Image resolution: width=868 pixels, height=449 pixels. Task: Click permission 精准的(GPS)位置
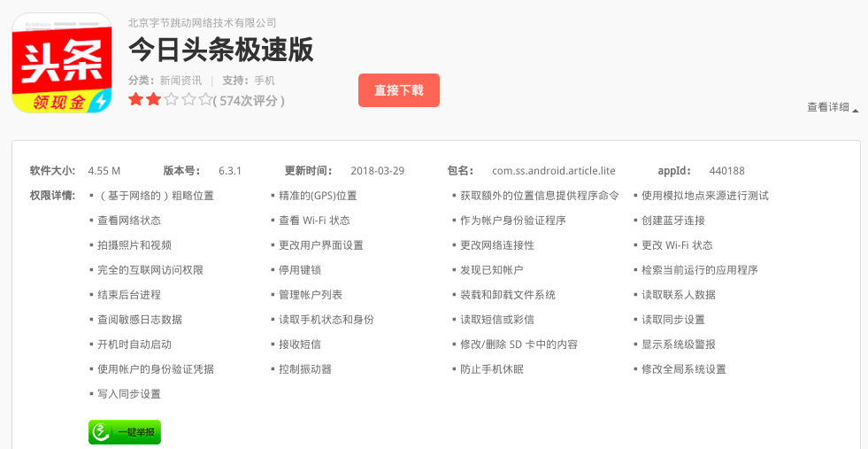click(x=318, y=196)
